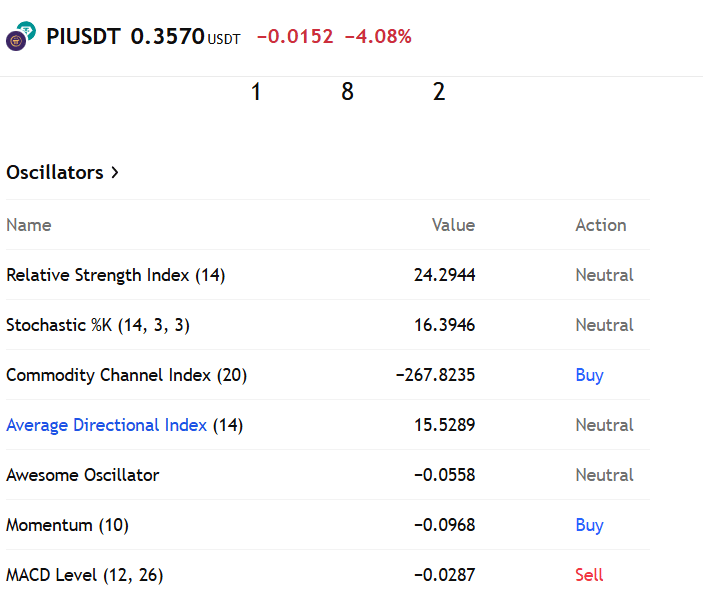Click the -4.08% percent change text
Viewport: 703px width, 591px height.
[x=378, y=37]
